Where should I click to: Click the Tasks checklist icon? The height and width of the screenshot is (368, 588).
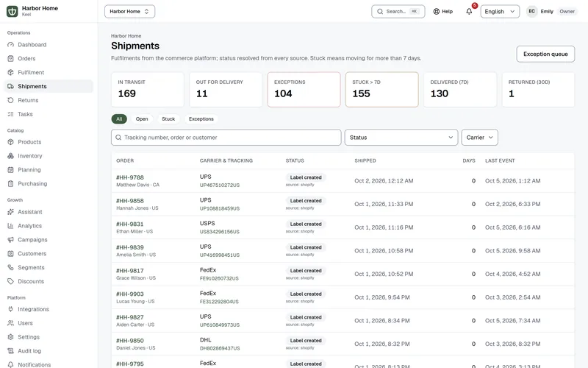coord(10,114)
